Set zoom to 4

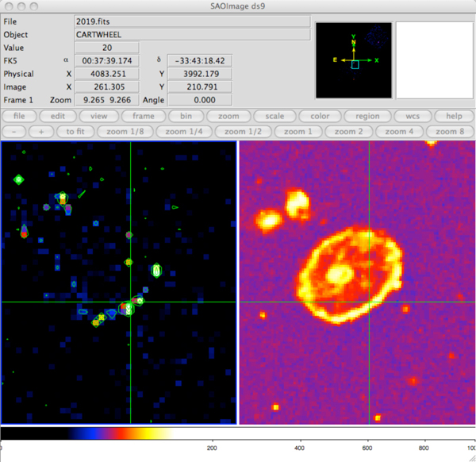[399, 132]
